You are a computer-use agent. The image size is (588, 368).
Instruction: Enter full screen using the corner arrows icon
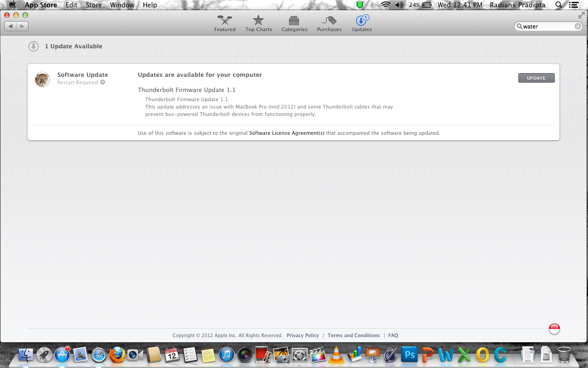point(581,15)
